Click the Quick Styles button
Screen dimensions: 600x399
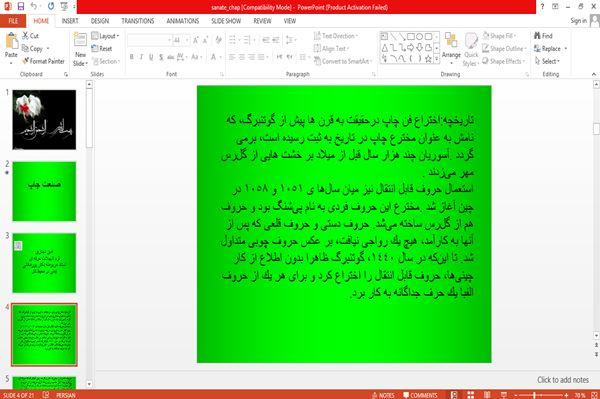pos(471,50)
